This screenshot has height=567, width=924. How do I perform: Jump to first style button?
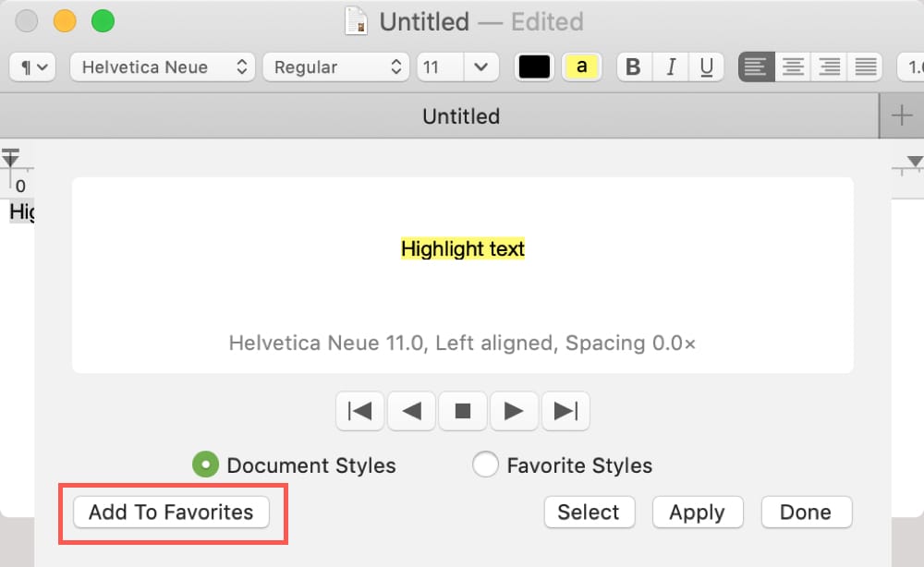coord(360,411)
